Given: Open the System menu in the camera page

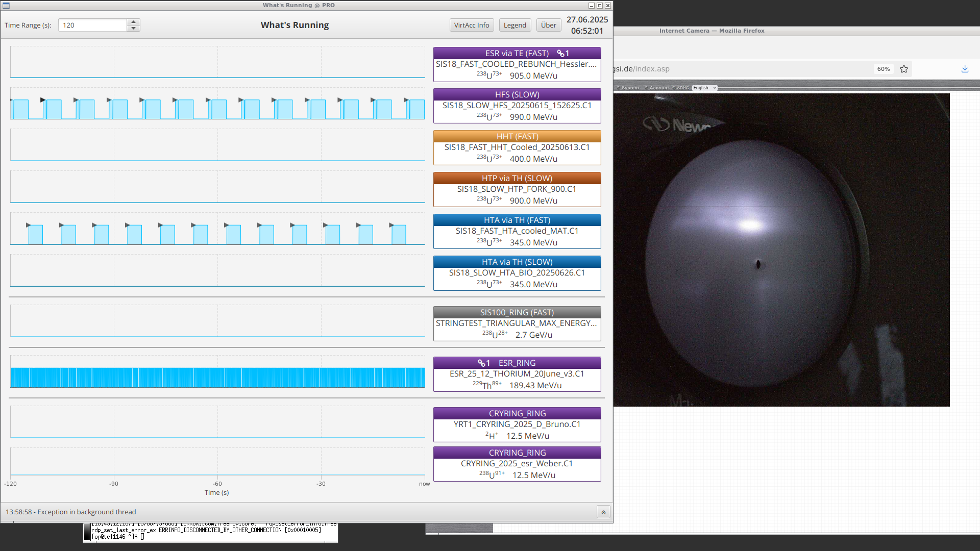Looking at the screenshot, I should pos(630,88).
